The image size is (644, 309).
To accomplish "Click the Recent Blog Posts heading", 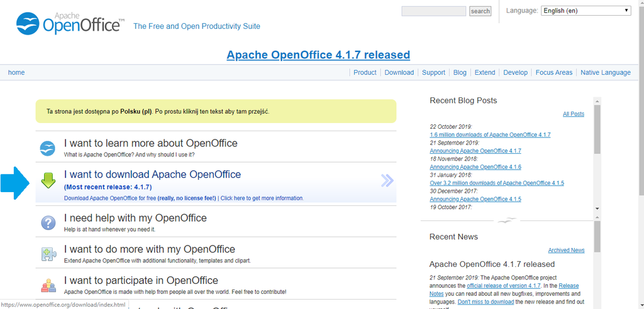I will [464, 100].
